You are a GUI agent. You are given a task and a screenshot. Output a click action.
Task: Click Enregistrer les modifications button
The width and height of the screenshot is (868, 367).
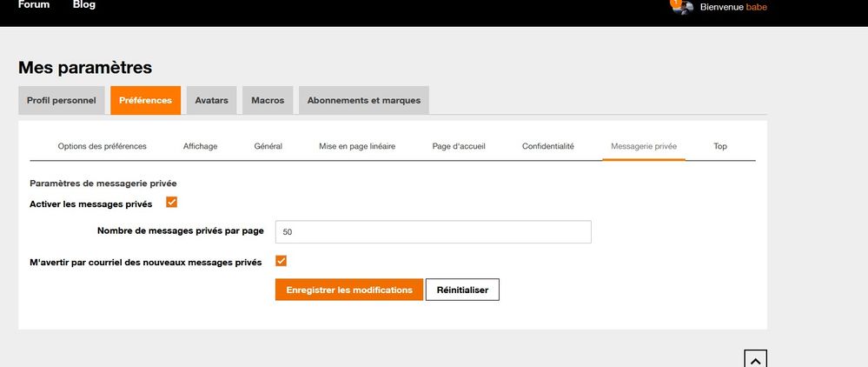tap(348, 290)
